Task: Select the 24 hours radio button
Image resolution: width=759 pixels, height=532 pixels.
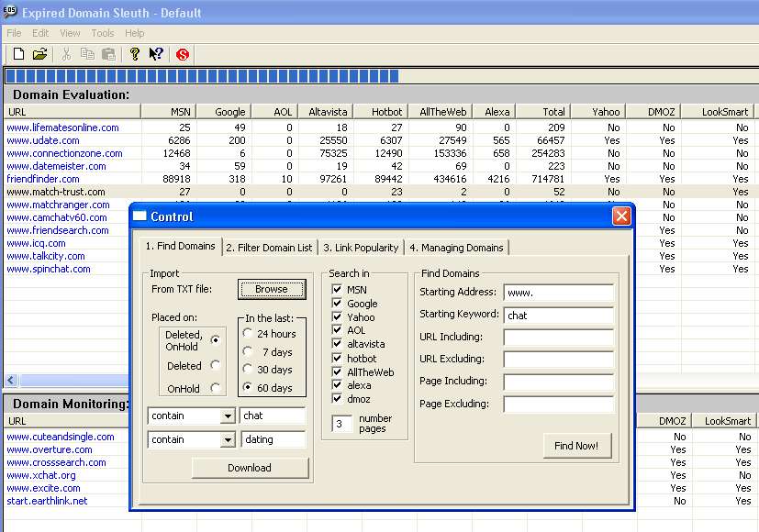Action: pyautogui.click(x=248, y=334)
